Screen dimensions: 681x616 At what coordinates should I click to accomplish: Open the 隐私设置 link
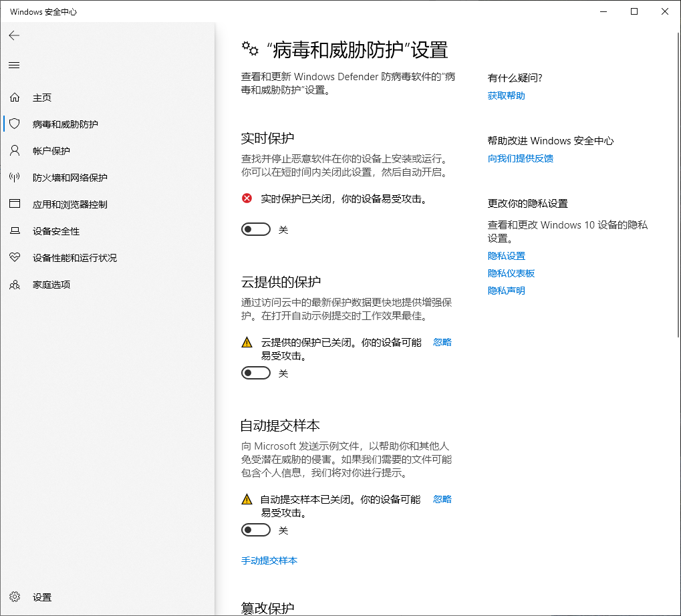point(507,256)
